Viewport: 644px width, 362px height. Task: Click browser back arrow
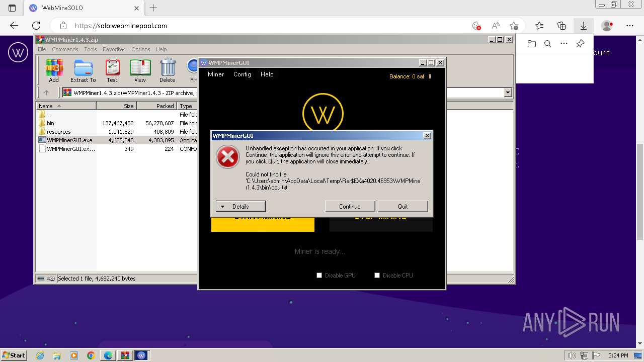(14, 26)
